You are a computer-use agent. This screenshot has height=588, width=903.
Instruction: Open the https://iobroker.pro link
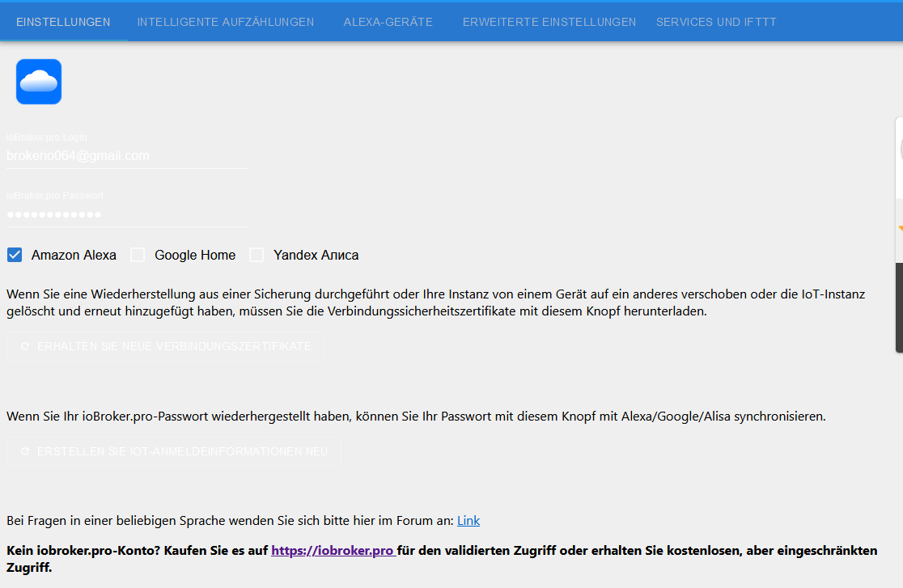click(333, 551)
